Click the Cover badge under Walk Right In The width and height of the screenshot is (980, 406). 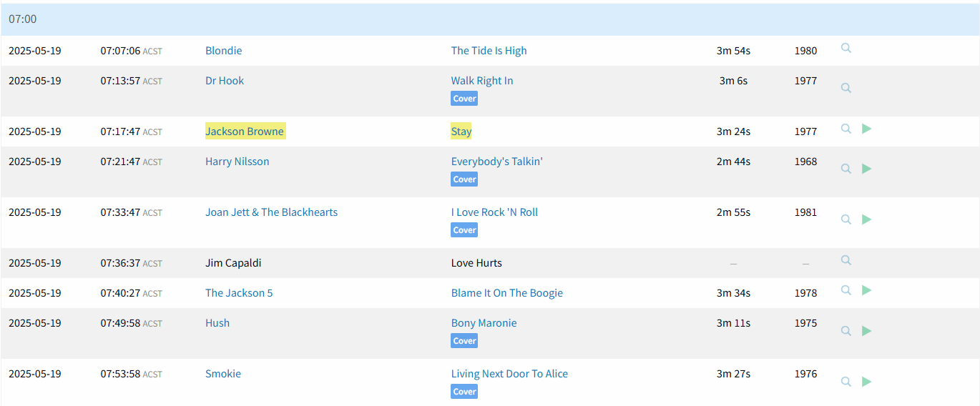(464, 99)
